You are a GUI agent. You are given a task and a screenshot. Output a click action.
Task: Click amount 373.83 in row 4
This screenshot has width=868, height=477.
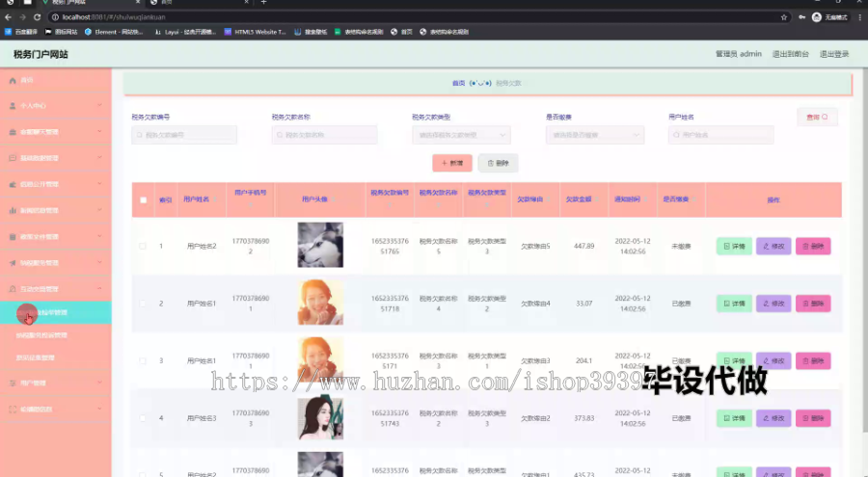(584, 418)
